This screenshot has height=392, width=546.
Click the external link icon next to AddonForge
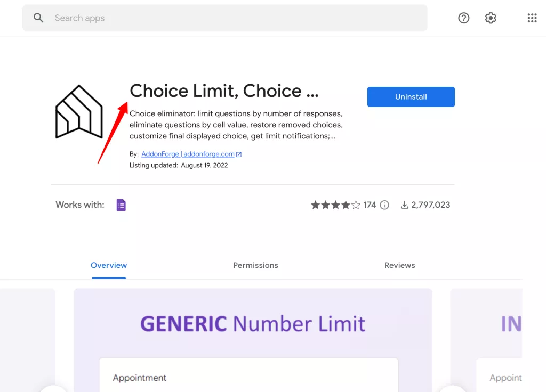coord(239,153)
